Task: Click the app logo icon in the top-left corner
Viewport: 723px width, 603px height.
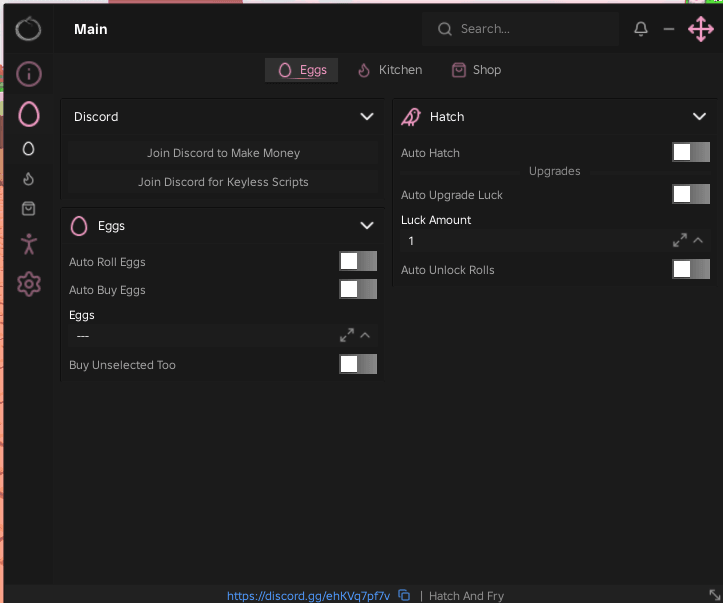Action: coord(28,29)
